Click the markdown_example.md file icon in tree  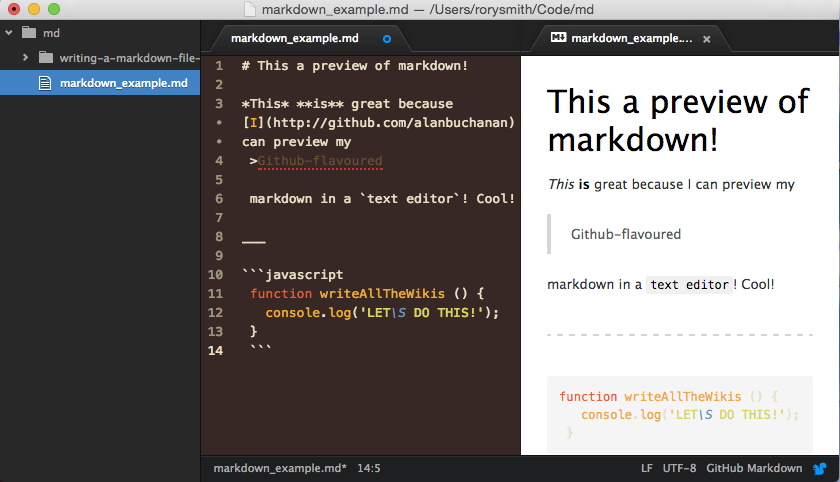[x=46, y=83]
